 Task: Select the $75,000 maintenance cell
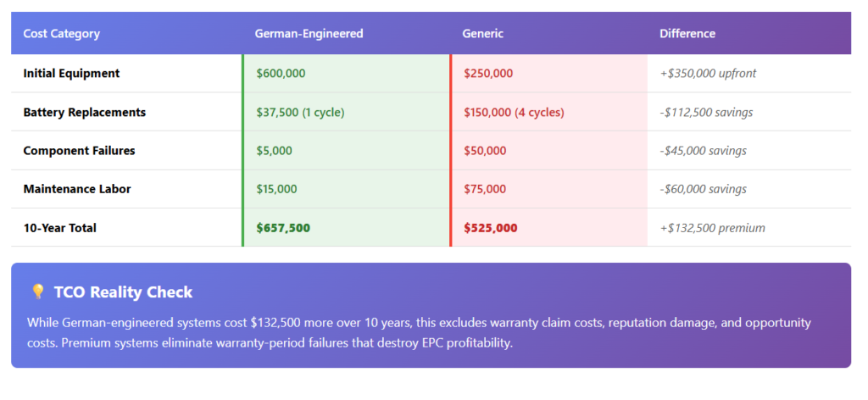[x=485, y=189]
